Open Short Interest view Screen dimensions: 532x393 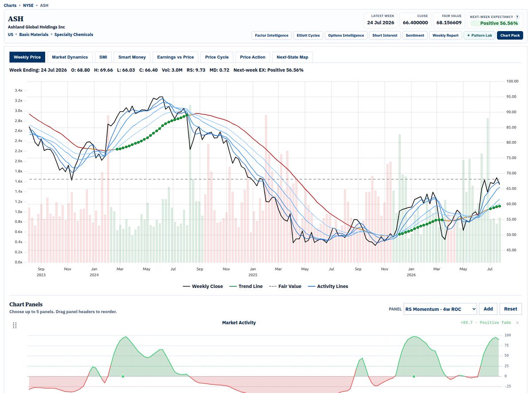tap(384, 35)
